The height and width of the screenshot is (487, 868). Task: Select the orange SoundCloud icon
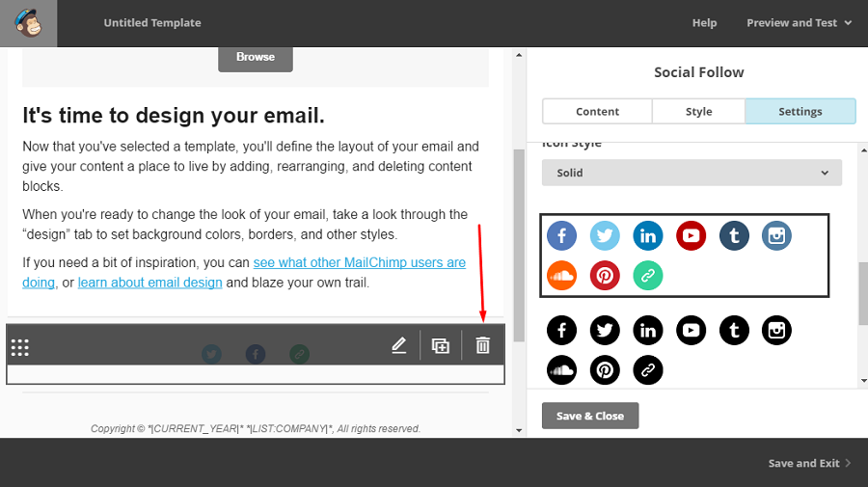(x=562, y=275)
